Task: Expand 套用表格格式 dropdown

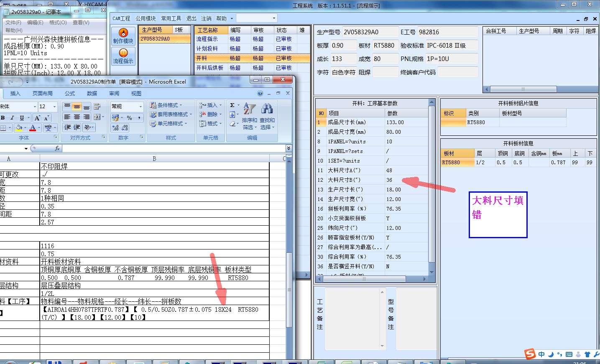Action: tap(171, 115)
